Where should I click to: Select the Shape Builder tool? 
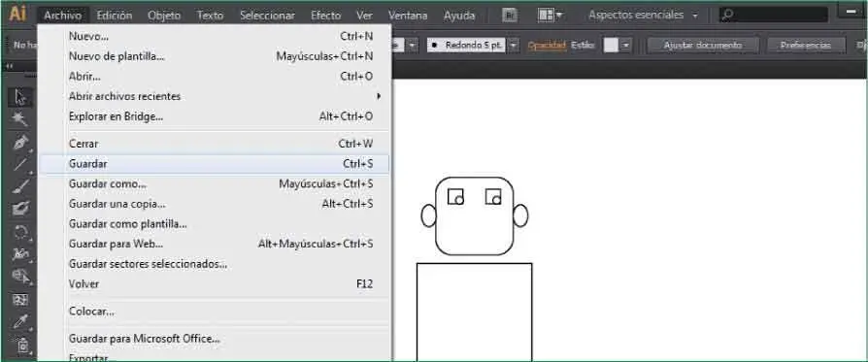[x=20, y=277]
